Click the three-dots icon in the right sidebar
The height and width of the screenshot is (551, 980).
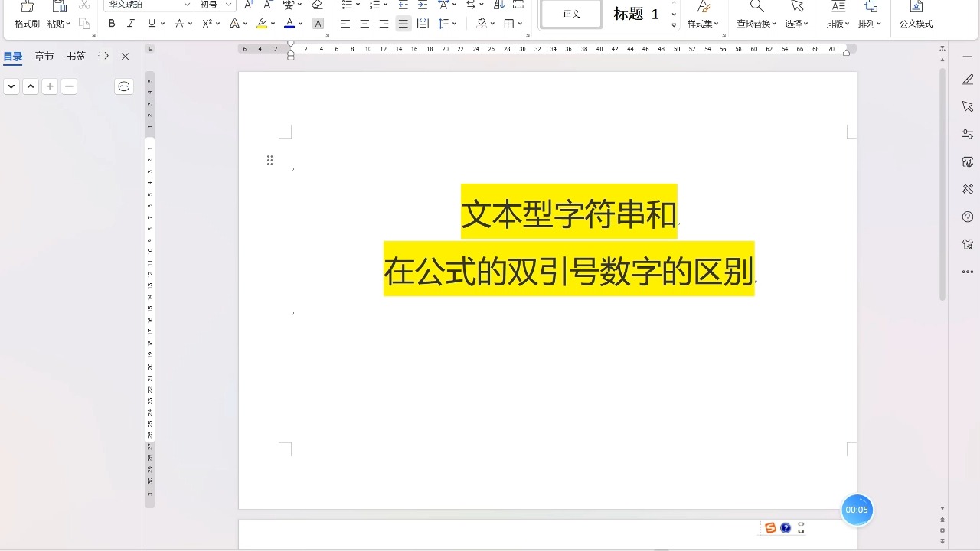968,272
